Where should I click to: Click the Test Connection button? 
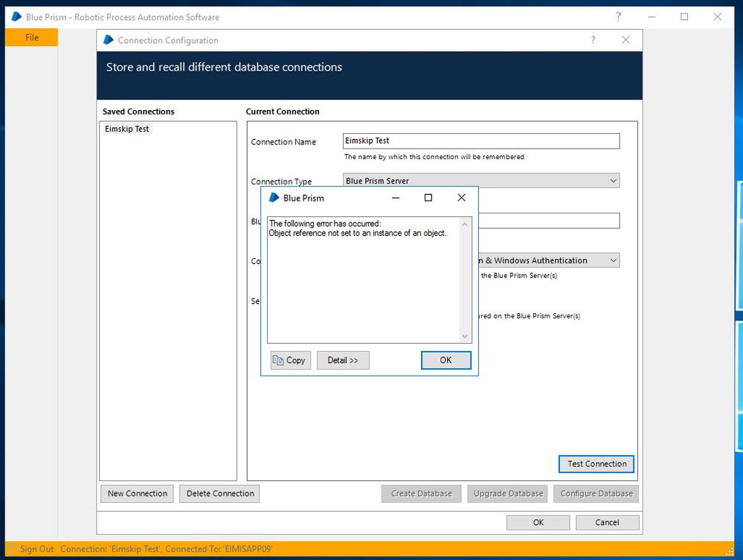click(596, 464)
